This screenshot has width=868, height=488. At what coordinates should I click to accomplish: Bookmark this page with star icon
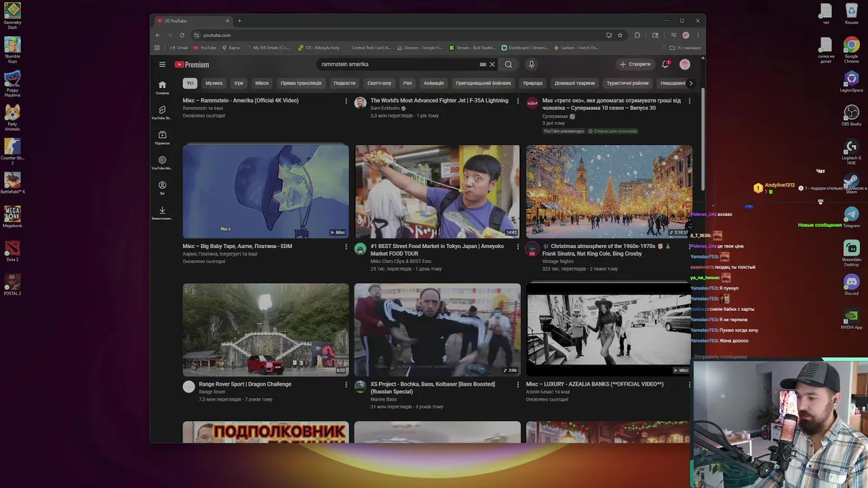(620, 35)
